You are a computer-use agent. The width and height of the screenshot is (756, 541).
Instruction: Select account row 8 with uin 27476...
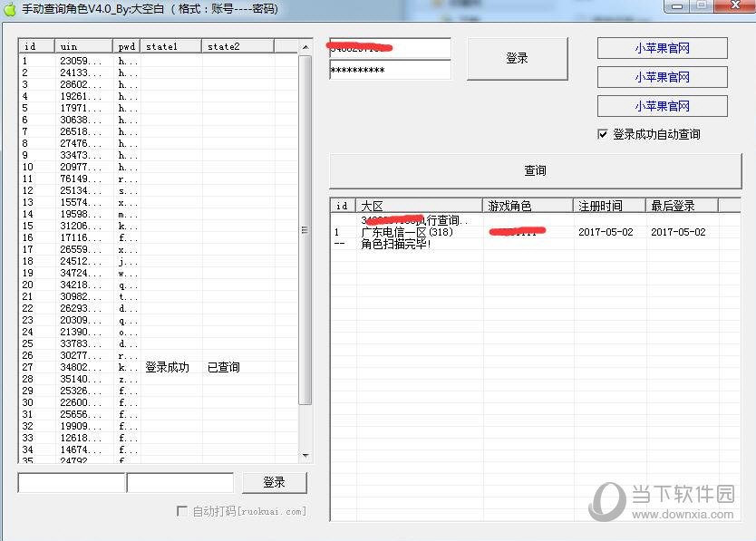158,143
